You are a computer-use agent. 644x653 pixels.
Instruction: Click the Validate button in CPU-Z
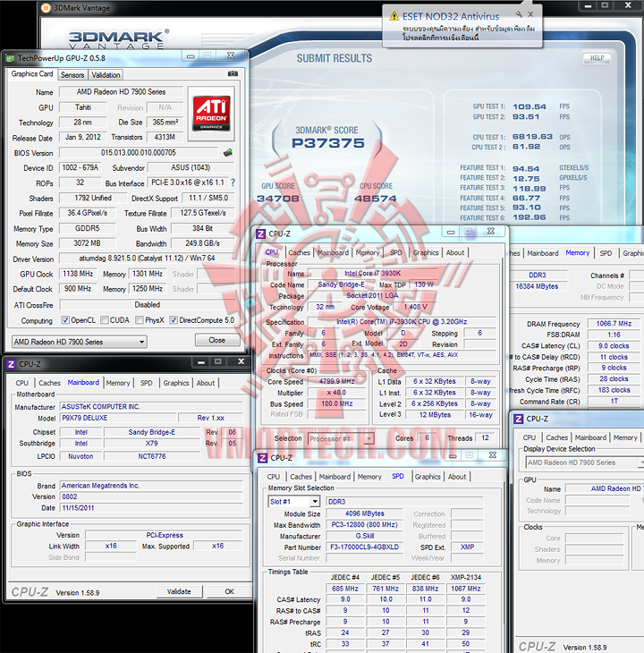pos(179,591)
